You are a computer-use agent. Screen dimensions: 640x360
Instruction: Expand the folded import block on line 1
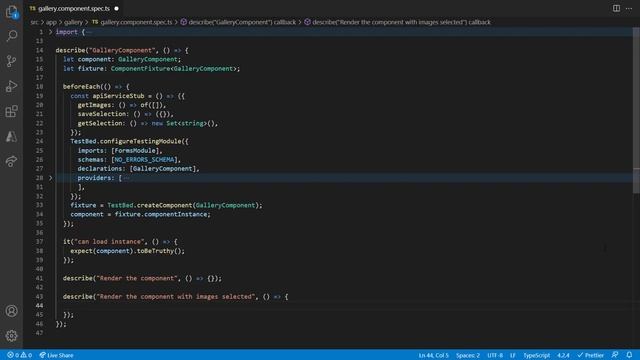[x=51, y=32]
